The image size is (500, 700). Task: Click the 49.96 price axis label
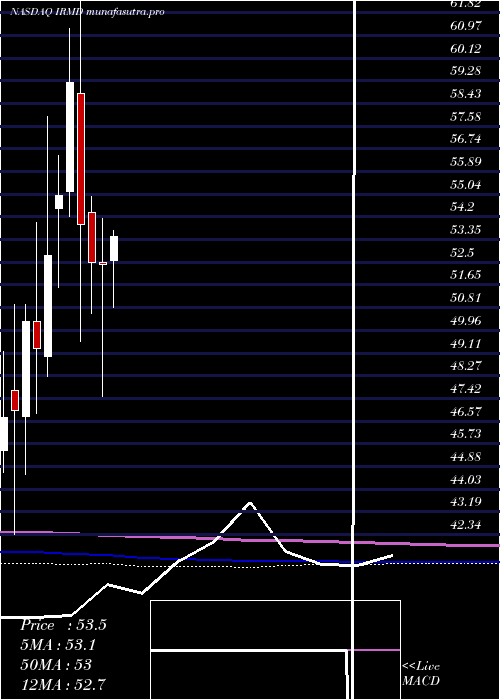pyautogui.click(x=466, y=321)
